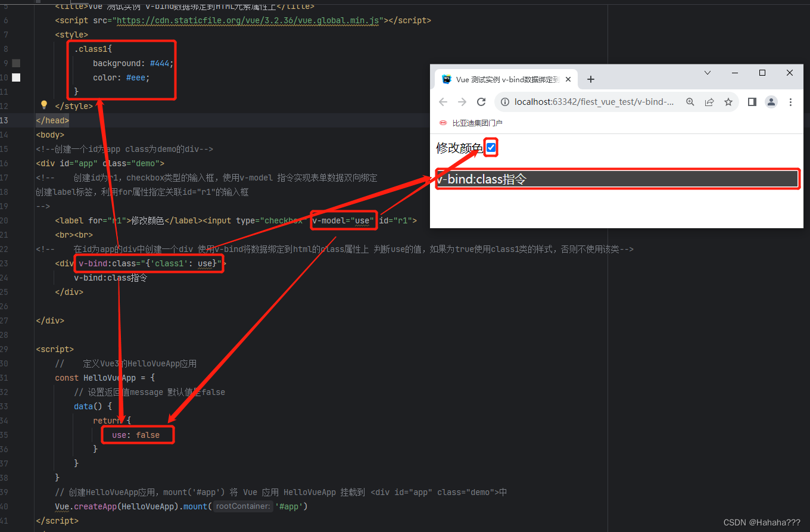Minimize the Chrome window
Viewport: 810px width, 532px height.
coord(734,73)
